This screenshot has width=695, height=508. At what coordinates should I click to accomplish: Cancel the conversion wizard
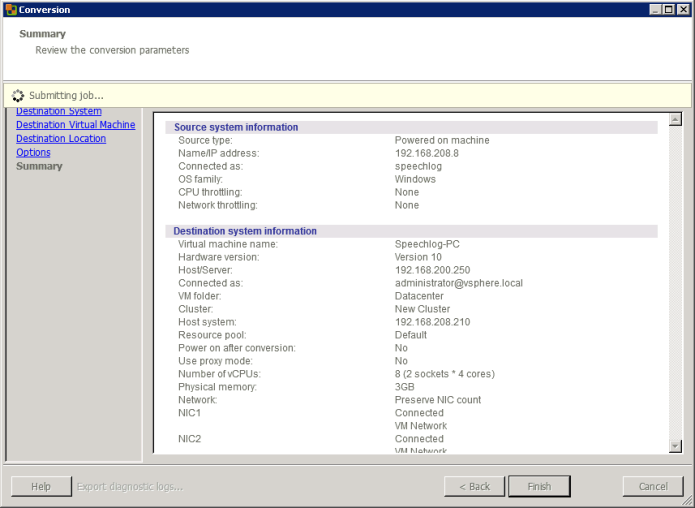click(x=652, y=487)
